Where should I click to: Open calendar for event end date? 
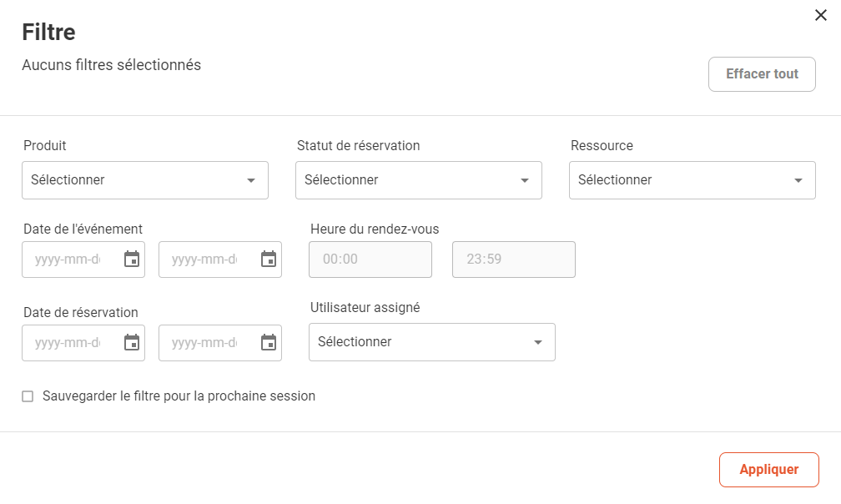point(269,259)
